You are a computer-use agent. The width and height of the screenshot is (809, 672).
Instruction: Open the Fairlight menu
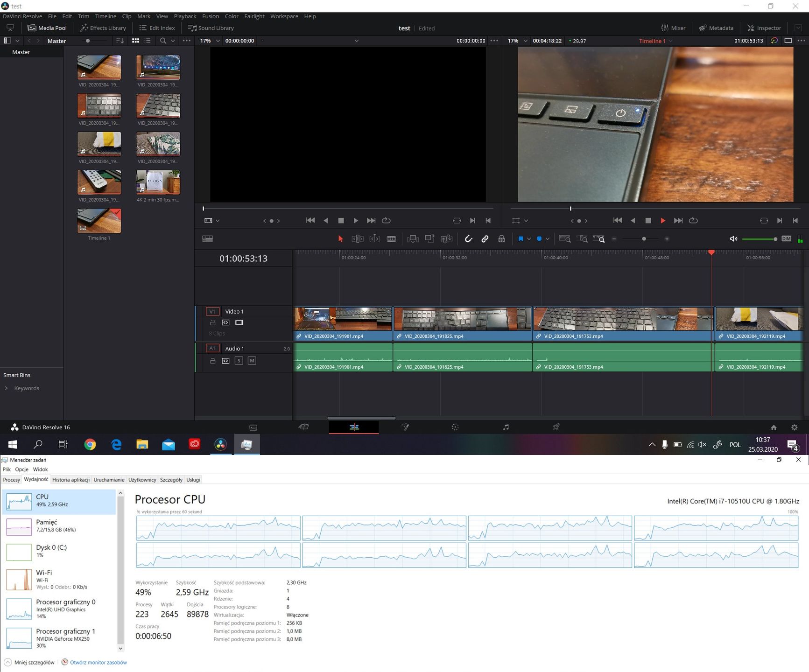coord(254,16)
